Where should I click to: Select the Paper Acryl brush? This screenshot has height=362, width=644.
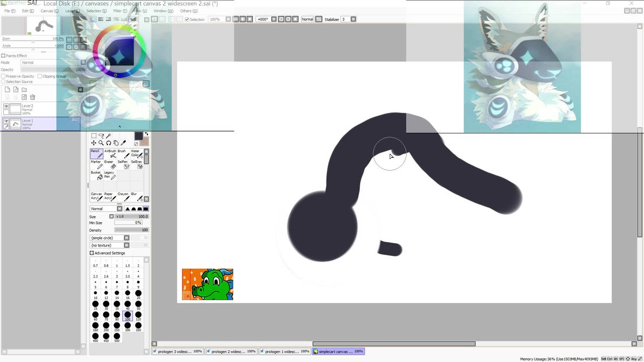coord(110,196)
